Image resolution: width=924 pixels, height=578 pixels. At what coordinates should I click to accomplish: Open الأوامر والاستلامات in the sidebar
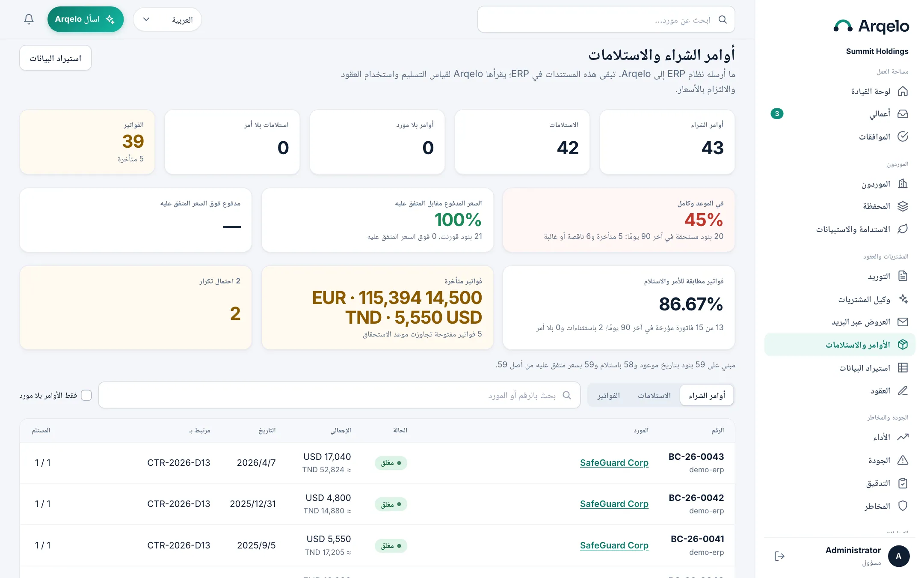(840, 345)
